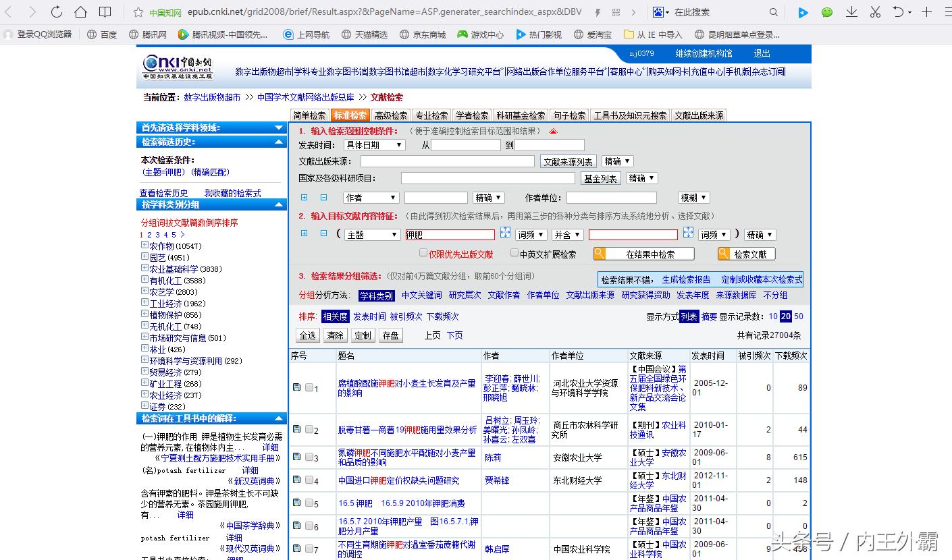Screen dimensions: 952x560
Task: Click the blue plus icon to add author field
Action: pos(305,197)
